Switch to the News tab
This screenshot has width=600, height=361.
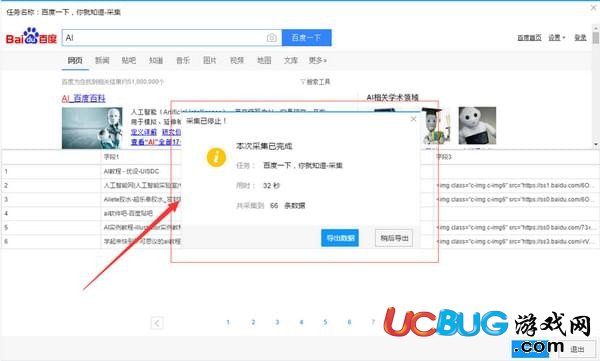click(x=102, y=60)
